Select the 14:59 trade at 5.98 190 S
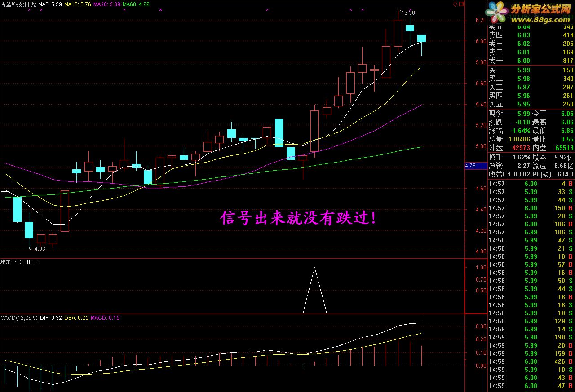Image resolution: width=575 pixels, height=392 pixels. pyautogui.click(x=531, y=337)
